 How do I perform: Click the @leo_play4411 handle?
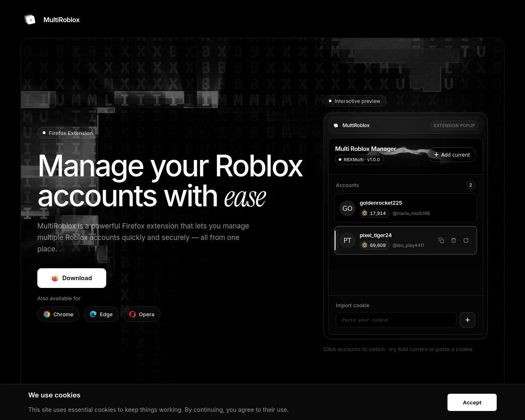pos(409,245)
